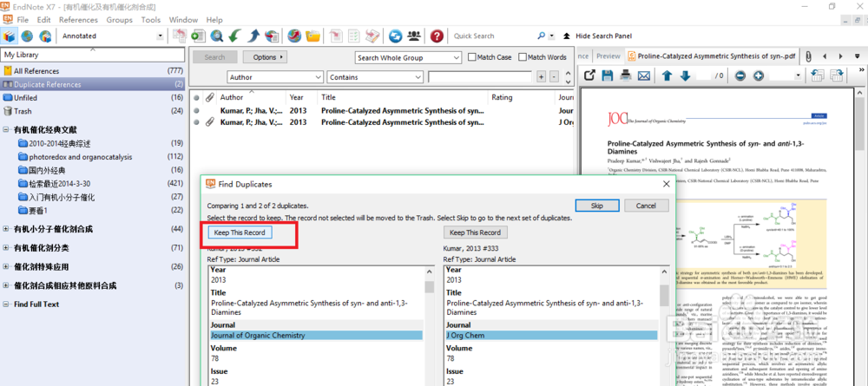Screen dimensions: 868x386
Task: Go to next PDF page down arrow
Action: 685,75
